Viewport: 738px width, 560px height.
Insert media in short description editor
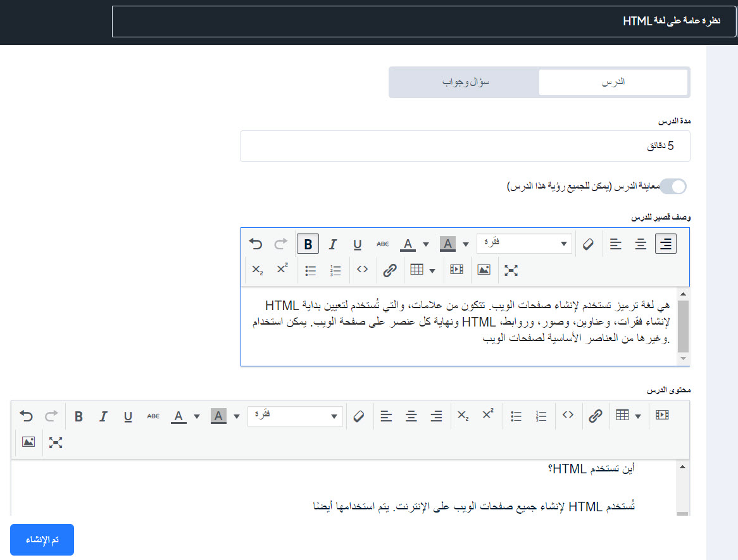coord(456,270)
